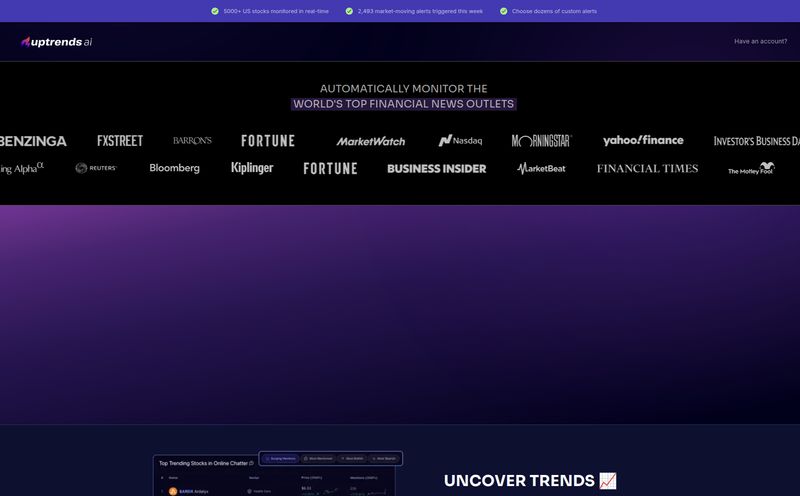
Task: Click the Financial Times logo
Action: [x=647, y=168]
